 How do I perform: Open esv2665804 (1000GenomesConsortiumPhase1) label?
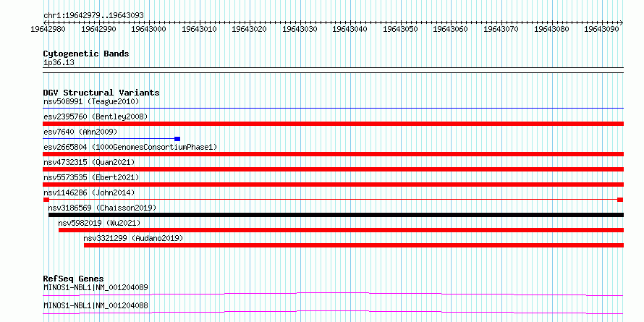[x=130, y=147]
